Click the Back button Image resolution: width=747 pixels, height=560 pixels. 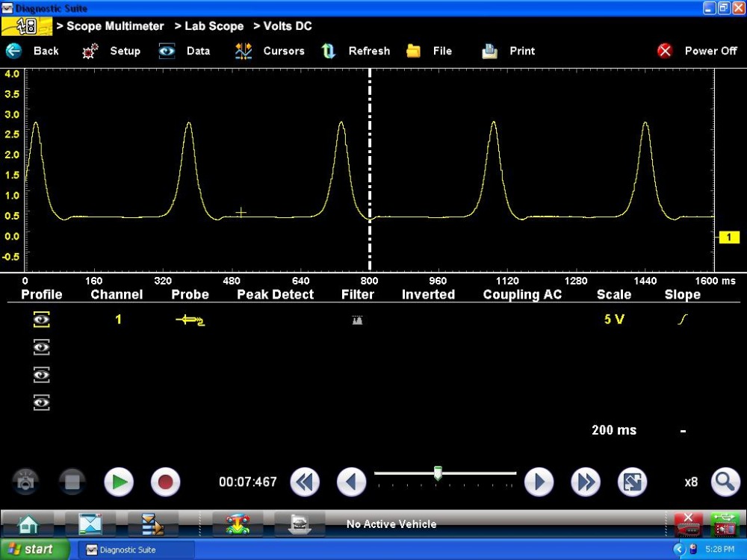coord(33,51)
